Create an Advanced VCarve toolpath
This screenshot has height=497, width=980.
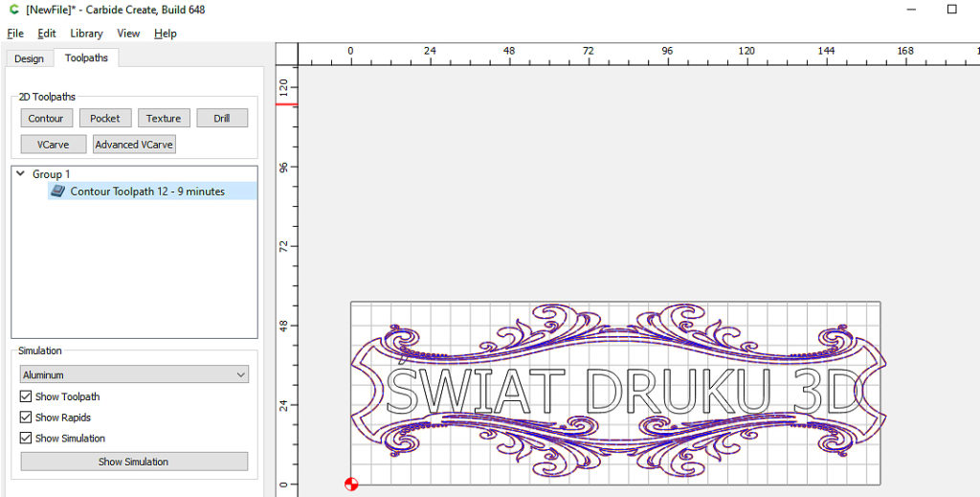pos(134,145)
